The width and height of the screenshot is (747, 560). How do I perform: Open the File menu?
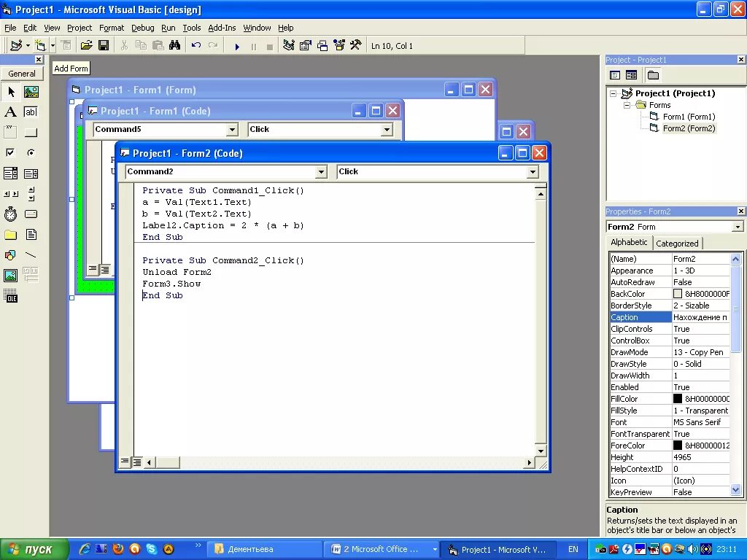coord(10,28)
